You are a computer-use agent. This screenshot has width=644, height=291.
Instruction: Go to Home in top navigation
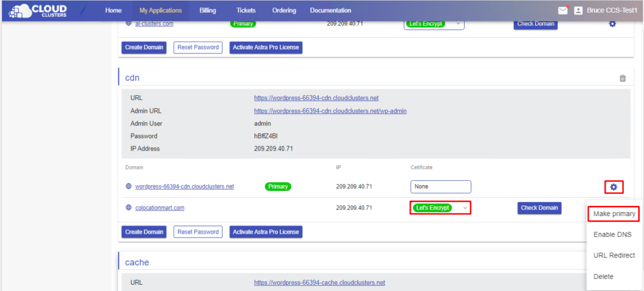(x=113, y=10)
